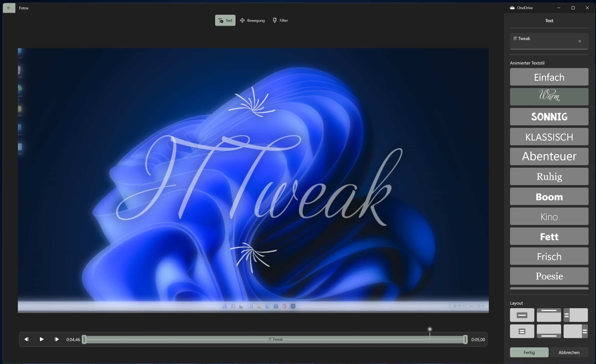
Task: Click the play button to preview
Action: point(41,339)
